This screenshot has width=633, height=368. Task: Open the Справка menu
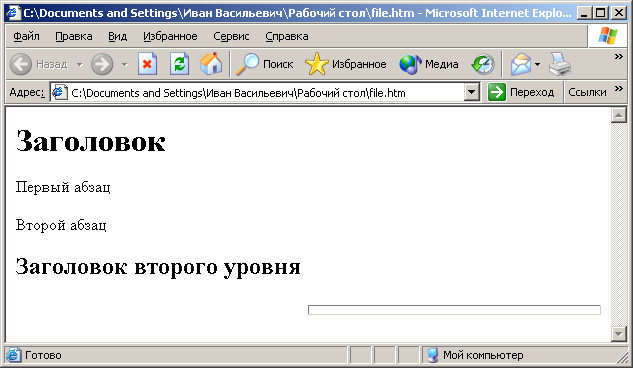[x=287, y=36]
